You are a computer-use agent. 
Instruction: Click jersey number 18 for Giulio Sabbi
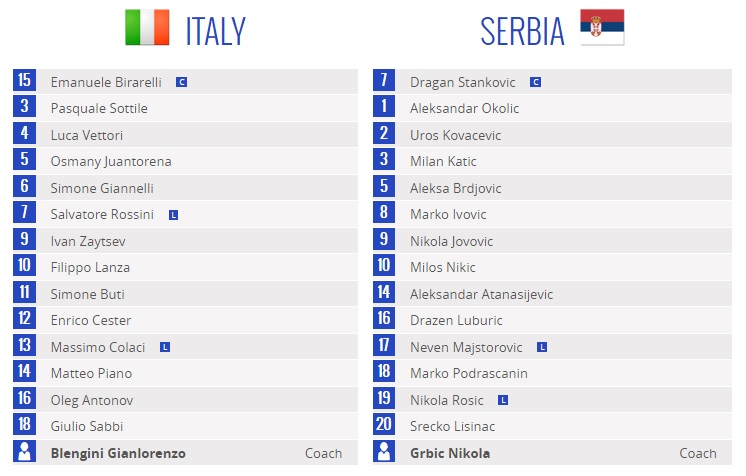tap(24, 425)
